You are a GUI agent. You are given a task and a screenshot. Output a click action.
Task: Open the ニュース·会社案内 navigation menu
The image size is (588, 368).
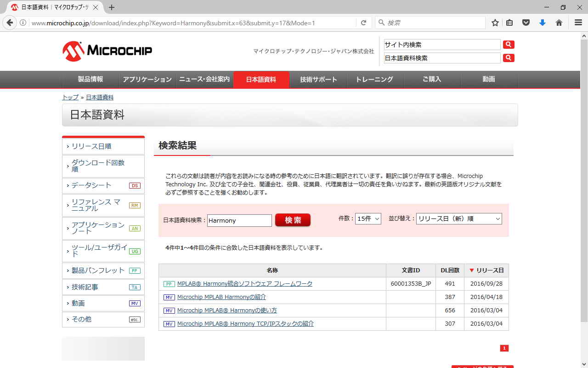pos(204,79)
